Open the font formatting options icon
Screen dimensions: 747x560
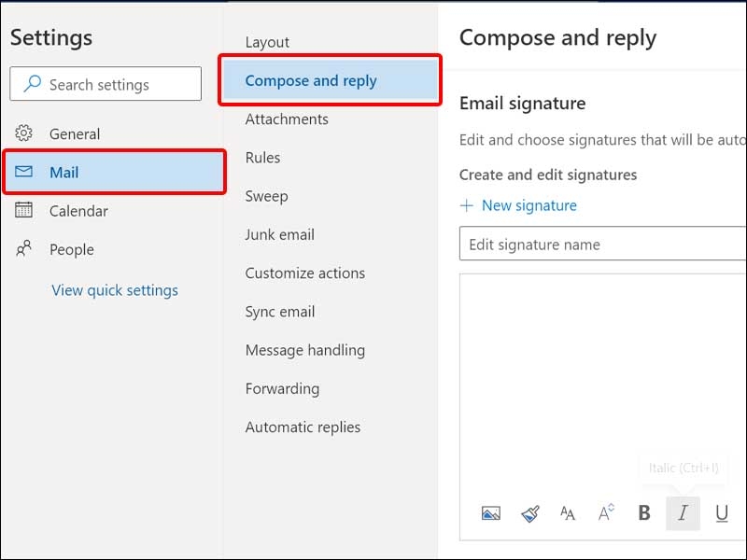[x=567, y=512]
